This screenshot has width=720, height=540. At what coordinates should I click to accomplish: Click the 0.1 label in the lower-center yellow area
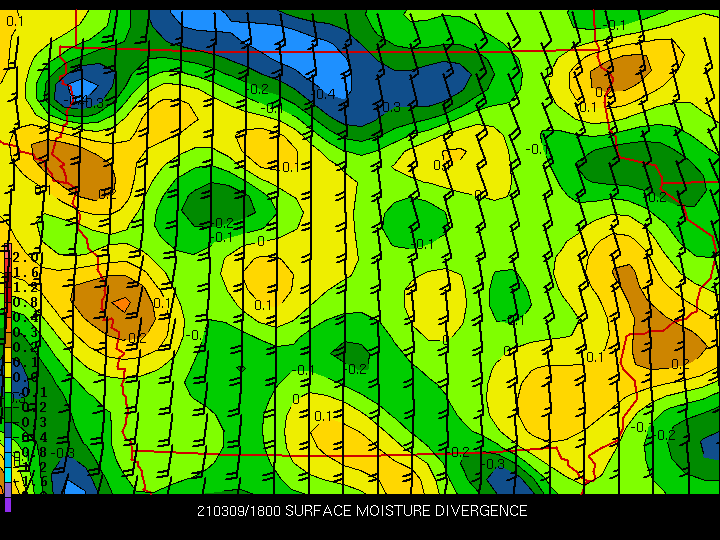click(323, 416)
